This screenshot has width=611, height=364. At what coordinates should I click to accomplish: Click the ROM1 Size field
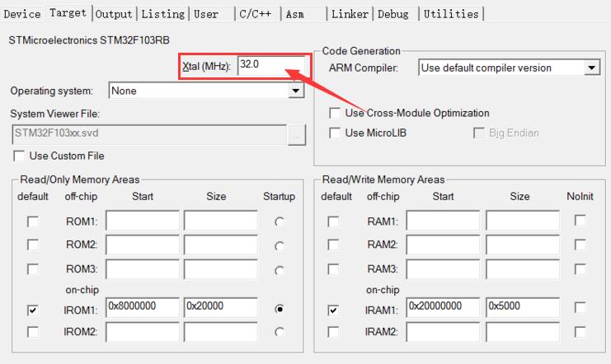220,221
